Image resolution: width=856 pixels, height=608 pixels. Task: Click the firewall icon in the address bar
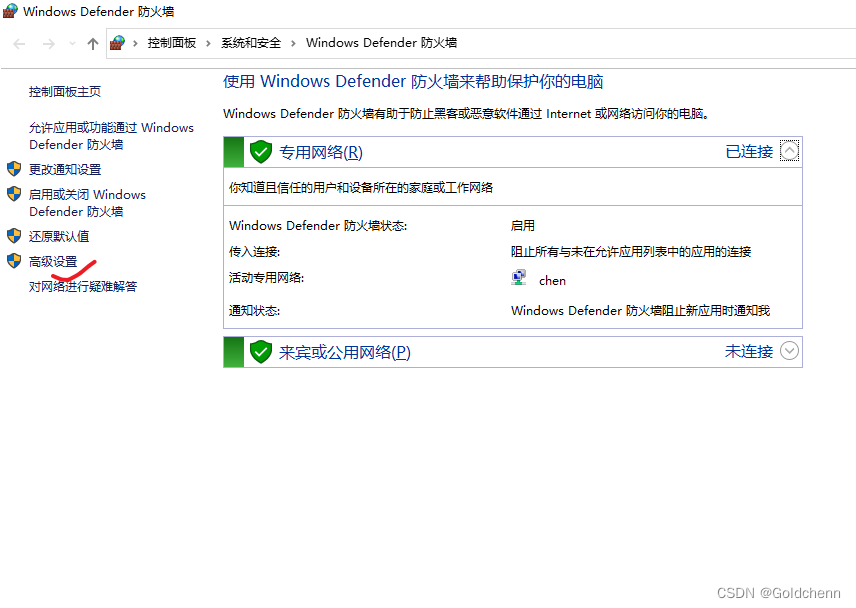pos(116,43)
